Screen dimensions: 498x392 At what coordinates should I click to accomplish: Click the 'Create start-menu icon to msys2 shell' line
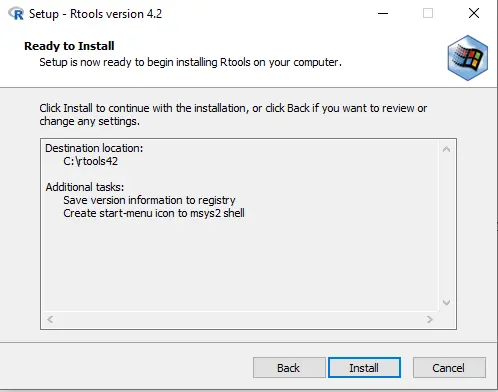point(154,213)
